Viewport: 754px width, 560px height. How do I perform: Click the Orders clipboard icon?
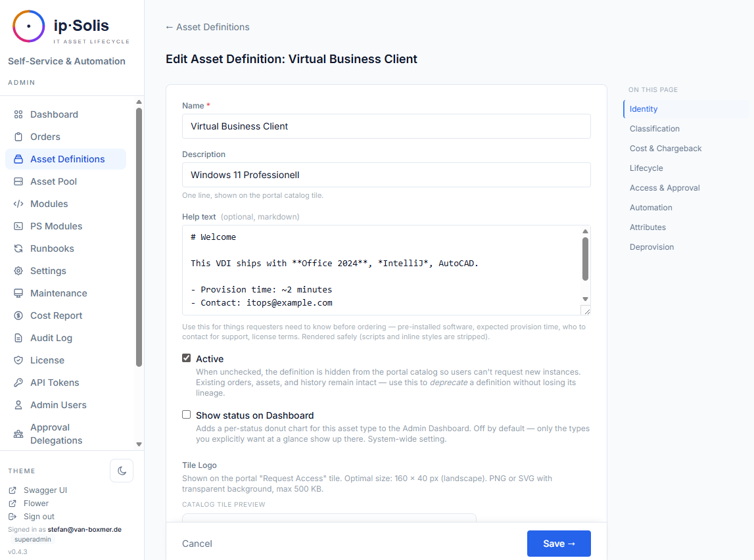[x=18, y=137]
